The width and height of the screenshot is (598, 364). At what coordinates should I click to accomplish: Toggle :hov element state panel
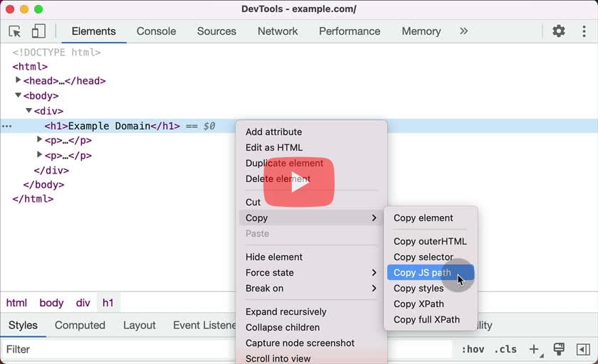473,349
